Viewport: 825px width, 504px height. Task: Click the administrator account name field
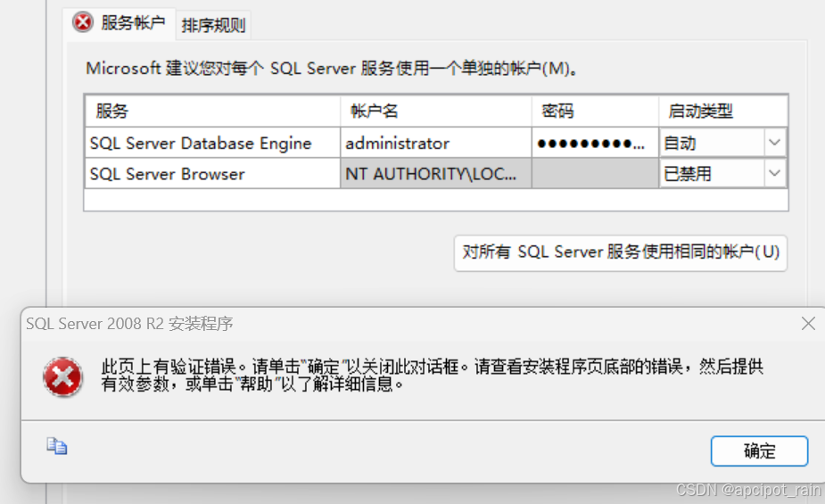point(435,143)
